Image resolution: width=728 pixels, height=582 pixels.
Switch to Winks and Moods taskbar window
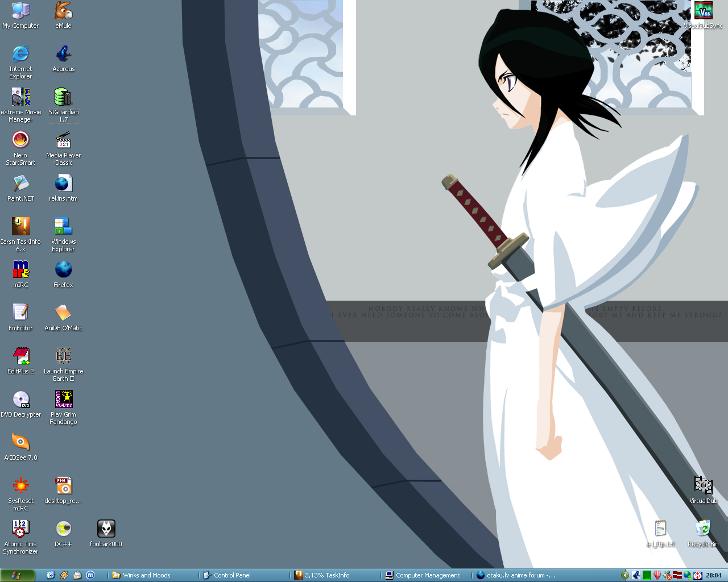pos(153,575)
